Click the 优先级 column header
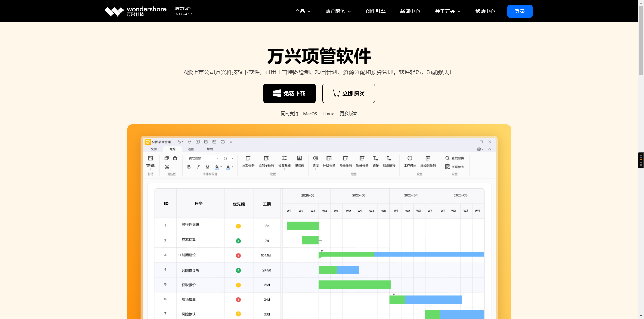Screen dimensions: 644x319 (x=239, y=204)
